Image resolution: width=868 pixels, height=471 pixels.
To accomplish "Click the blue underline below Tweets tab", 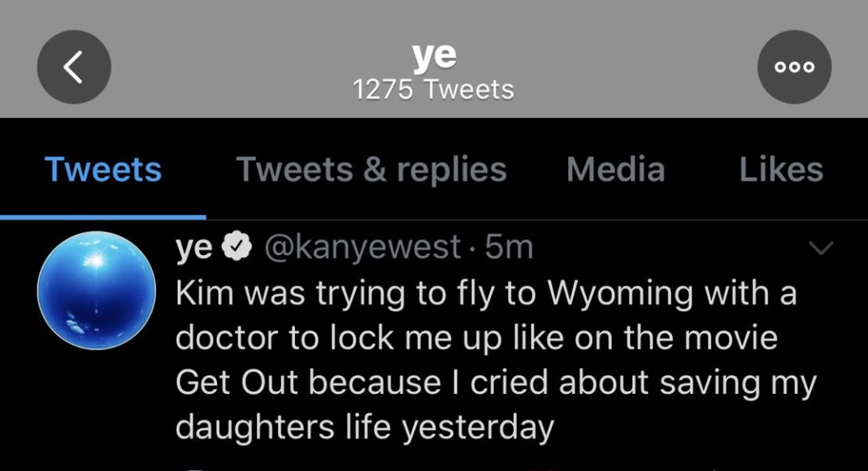I will pyautogui.click(x=103, y=217).
